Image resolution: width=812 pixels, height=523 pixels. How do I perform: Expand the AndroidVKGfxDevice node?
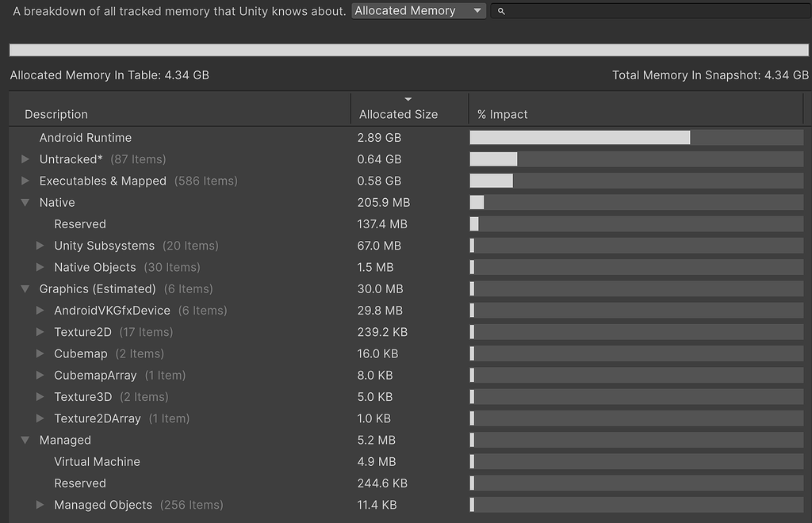click(40, 310)
